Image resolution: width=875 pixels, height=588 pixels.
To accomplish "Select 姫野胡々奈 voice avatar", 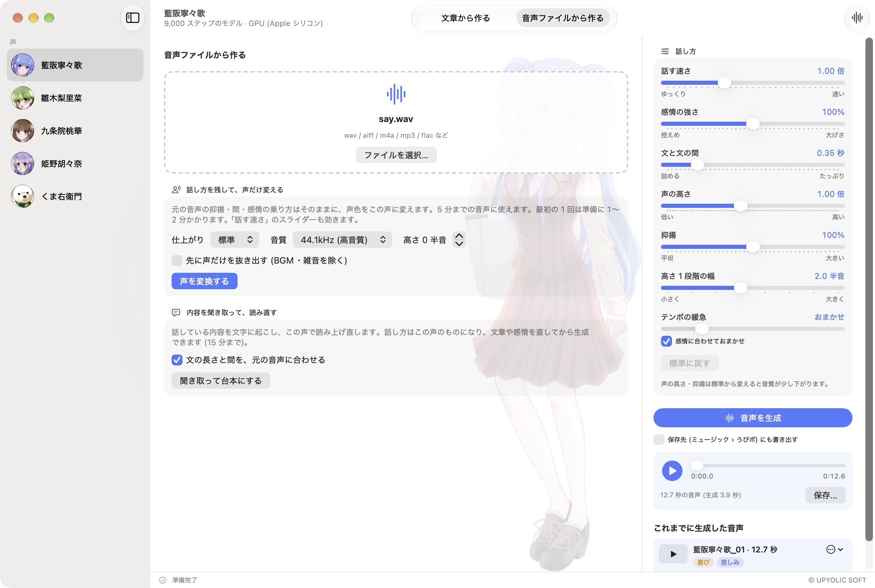I will tap(23, 163).
